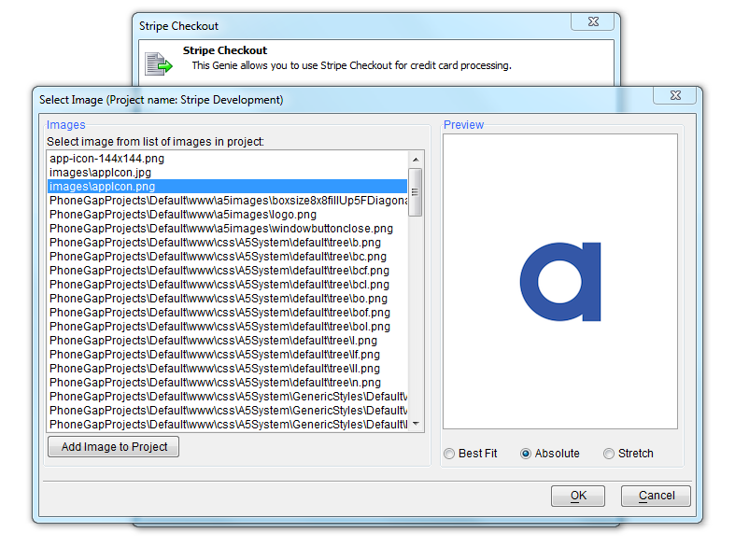Click Add Image to Project button

113,446
